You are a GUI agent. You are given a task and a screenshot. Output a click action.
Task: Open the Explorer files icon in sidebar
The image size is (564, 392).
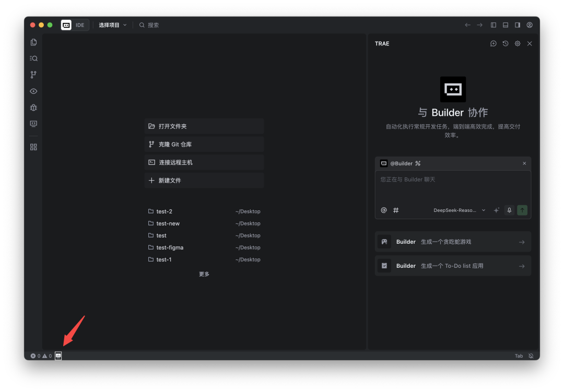(x=33, y=42)
